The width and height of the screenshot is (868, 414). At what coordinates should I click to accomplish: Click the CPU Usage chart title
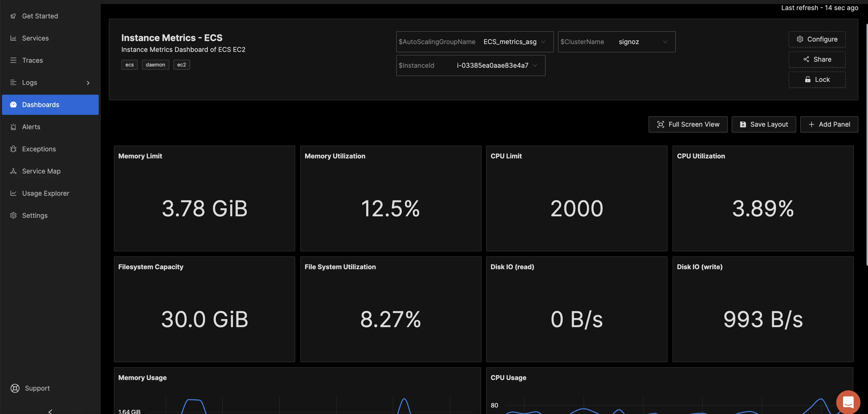click(508, 378)
